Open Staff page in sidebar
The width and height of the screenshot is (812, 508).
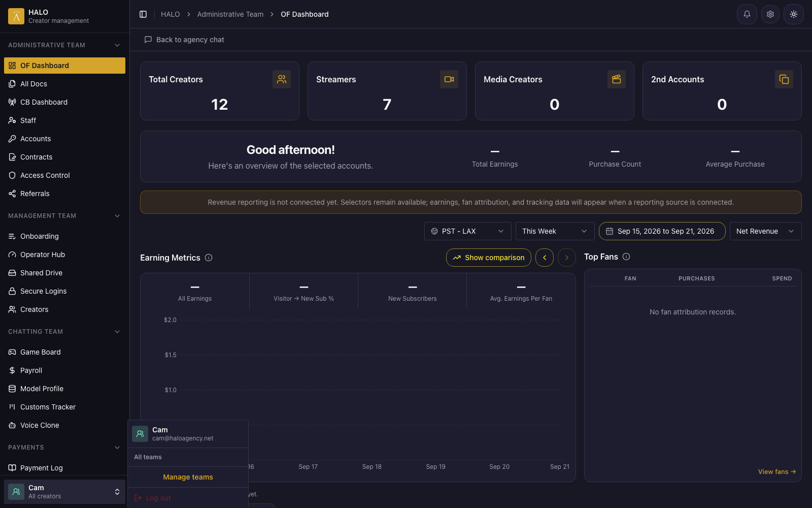pyautogui.click(x=64, y=120)
